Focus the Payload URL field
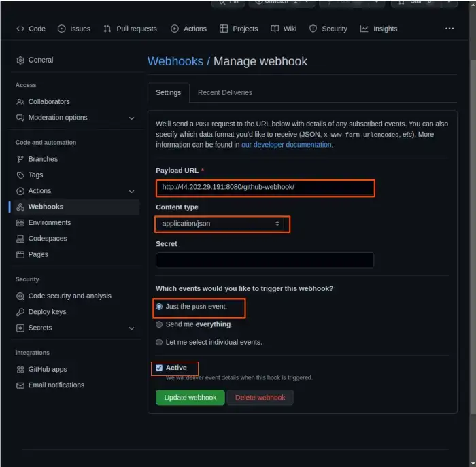 [x=265, y=188]
